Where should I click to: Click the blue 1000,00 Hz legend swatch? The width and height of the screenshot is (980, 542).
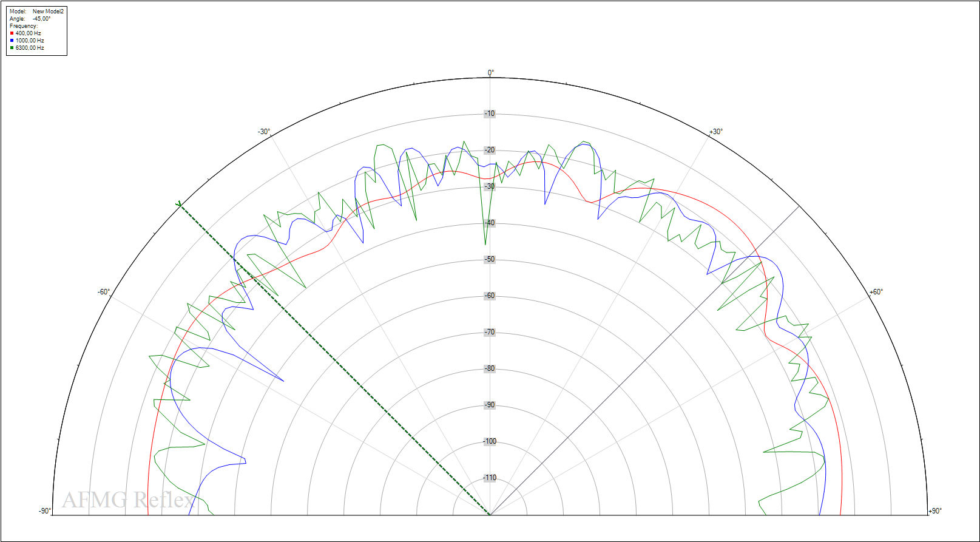click(x=12, y=41)
